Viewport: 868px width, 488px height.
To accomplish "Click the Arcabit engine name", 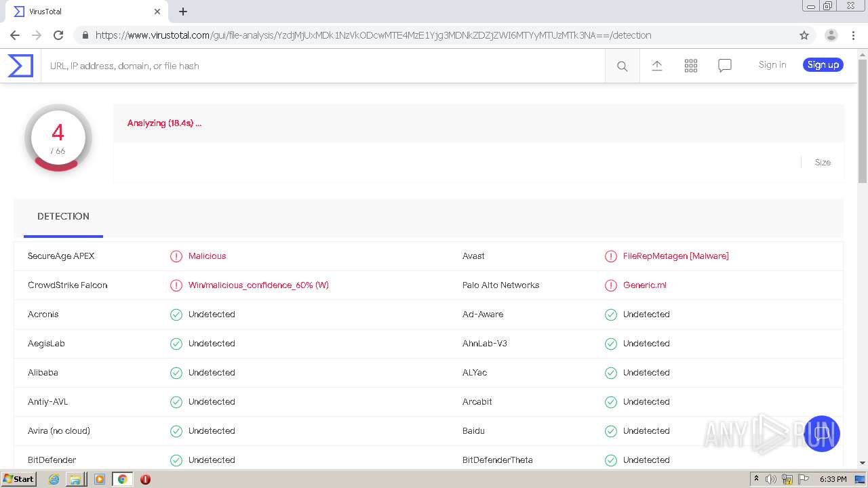I will pyautogui.click(x=477, y=402).
